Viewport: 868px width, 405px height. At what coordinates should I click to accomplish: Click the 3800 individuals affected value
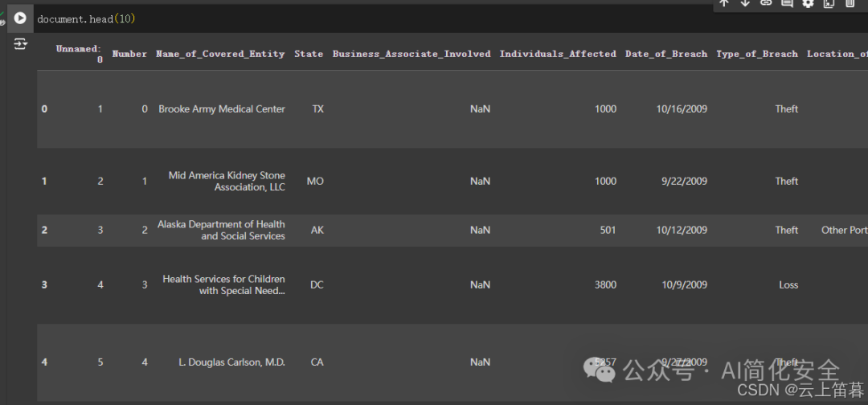click(606, 285)
